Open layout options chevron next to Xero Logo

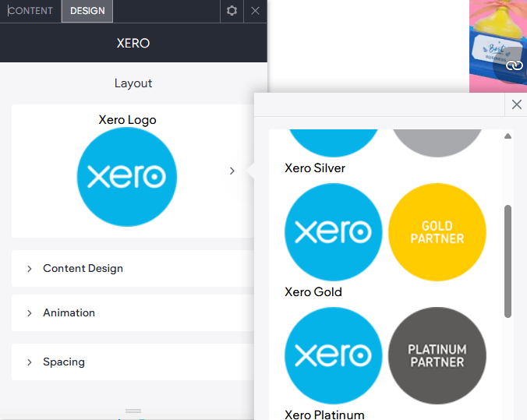click(232, 171)
